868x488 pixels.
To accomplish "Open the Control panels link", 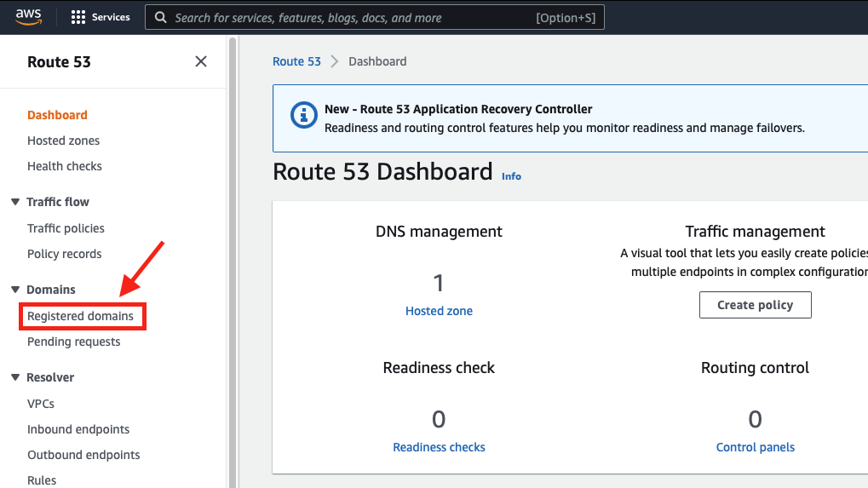I will click(x=755, y=447).
